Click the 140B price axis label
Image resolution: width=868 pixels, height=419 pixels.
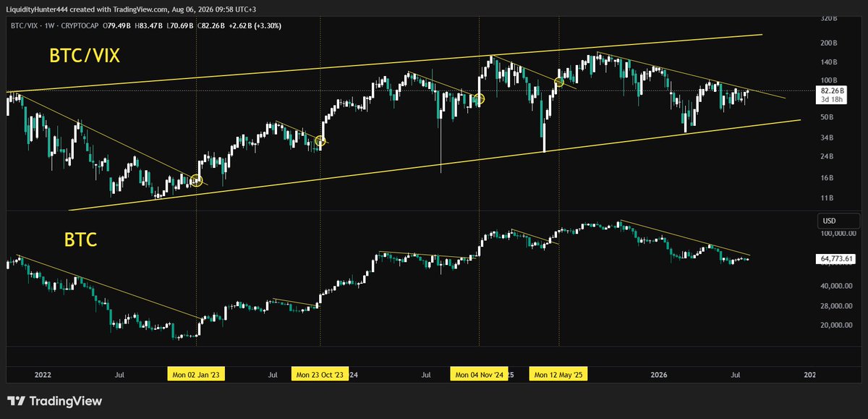pyautogui.click(x=829, y=63)
